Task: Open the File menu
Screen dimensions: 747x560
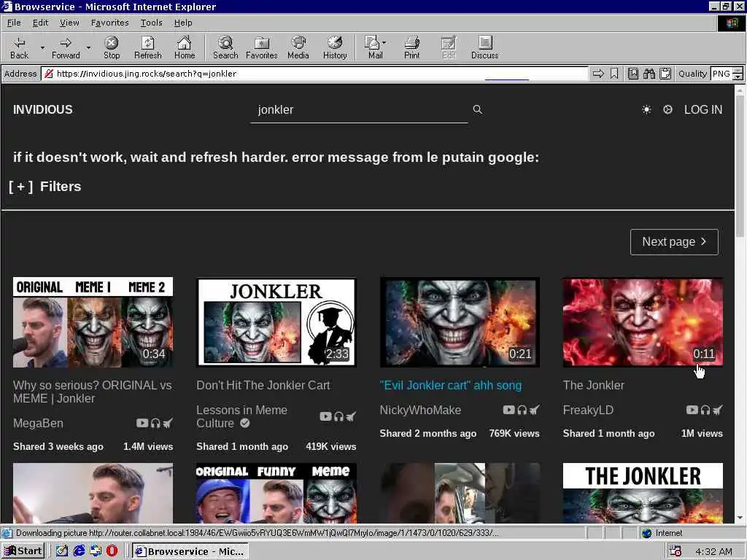Action: click(x=14, y=23)
